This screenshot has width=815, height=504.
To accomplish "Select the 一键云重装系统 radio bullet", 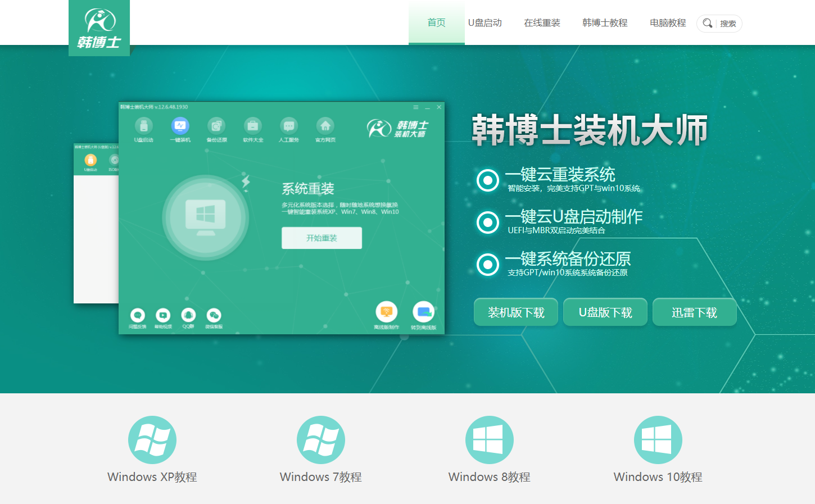I will tap(487, 180).
